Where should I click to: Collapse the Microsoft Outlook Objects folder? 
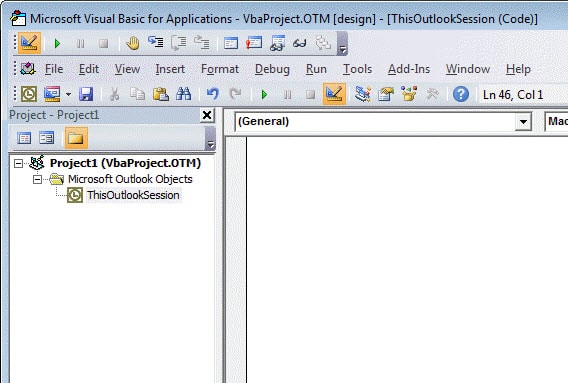point(37,179)
